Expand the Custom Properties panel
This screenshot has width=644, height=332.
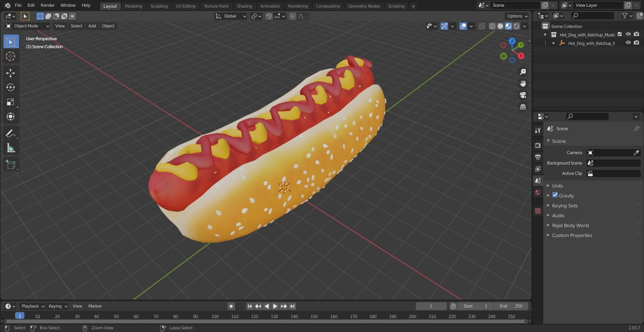(x=572, y=236)
